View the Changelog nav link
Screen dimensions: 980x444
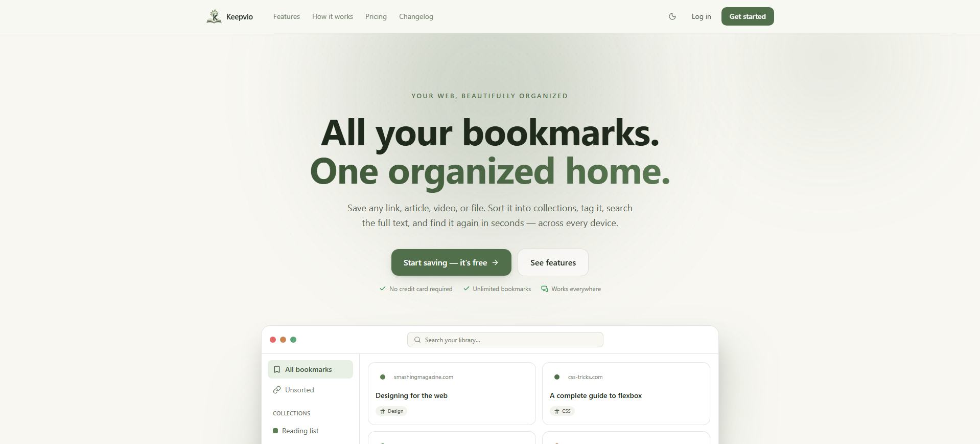[416, 16]
